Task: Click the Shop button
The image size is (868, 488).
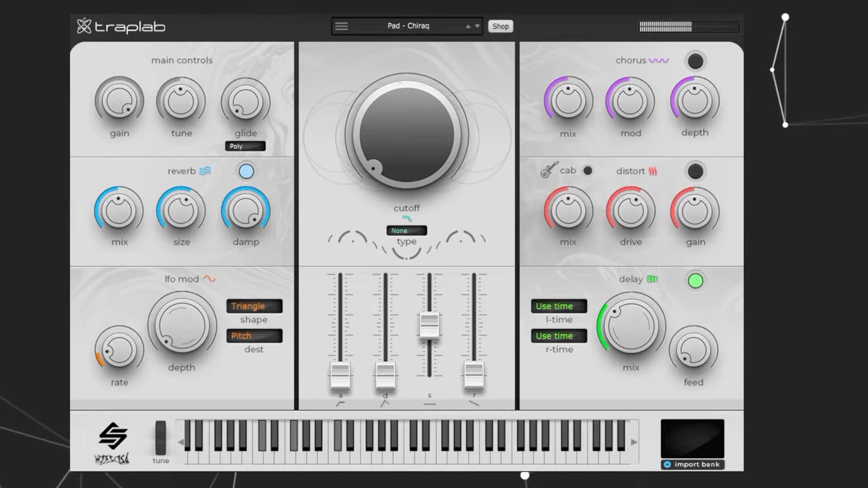Action: (x=500, y=26)
